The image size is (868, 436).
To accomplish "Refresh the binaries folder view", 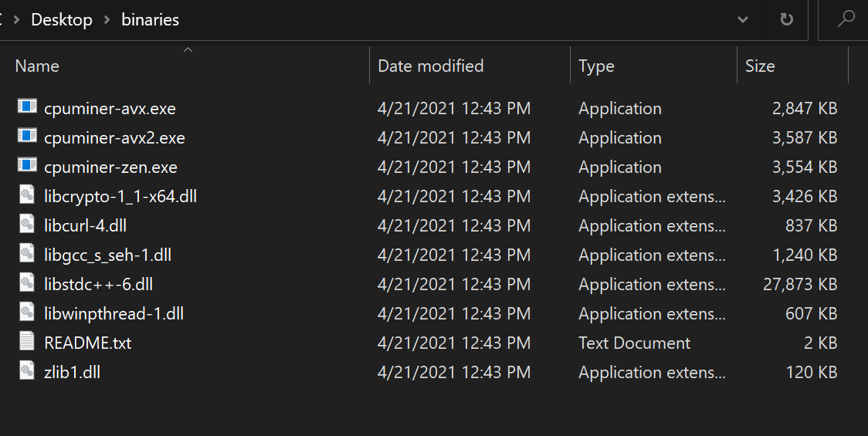I will [786, 20].
